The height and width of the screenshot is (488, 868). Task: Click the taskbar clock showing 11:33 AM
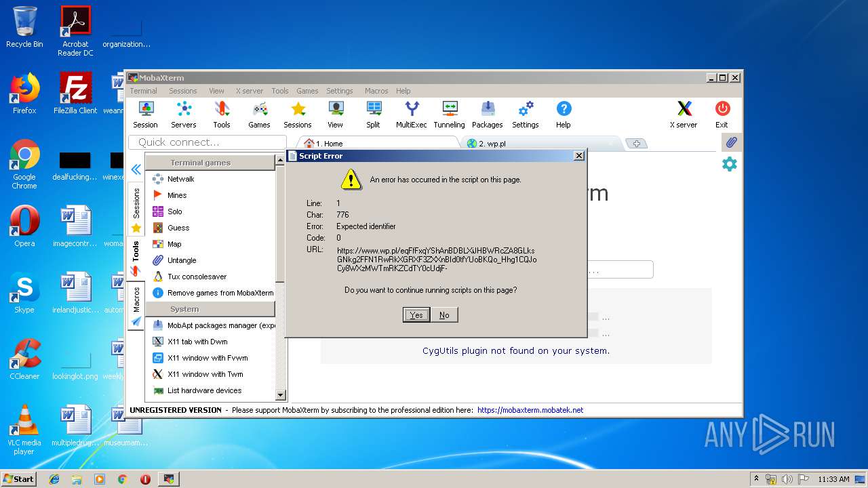[833, 479]
